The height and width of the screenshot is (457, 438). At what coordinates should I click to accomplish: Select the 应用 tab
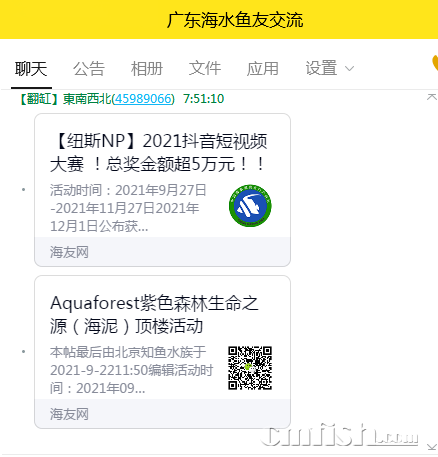[263, 69]
